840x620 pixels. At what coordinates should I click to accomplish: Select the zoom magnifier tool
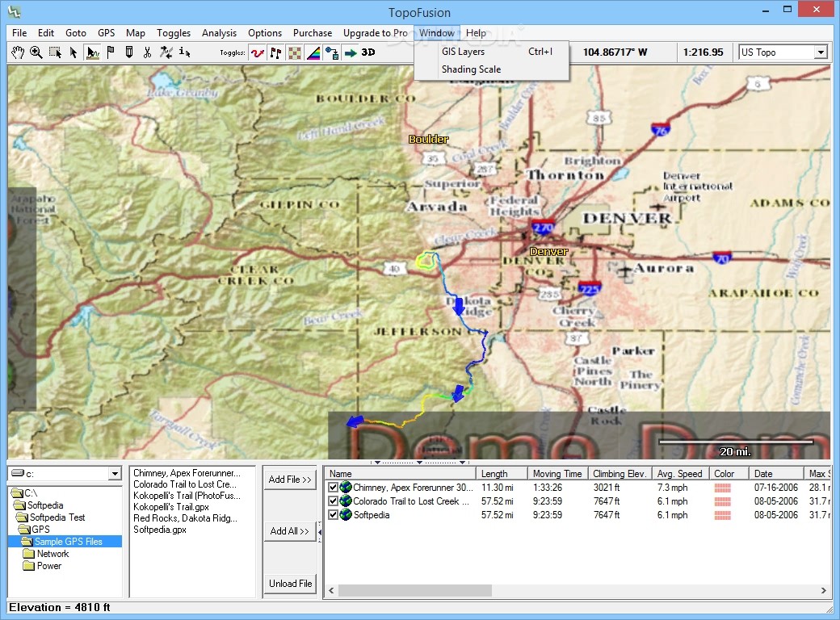coord(36,52)
